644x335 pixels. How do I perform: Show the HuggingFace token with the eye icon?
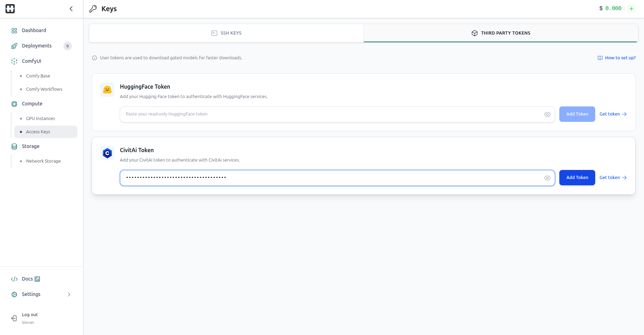click(547, 114)
